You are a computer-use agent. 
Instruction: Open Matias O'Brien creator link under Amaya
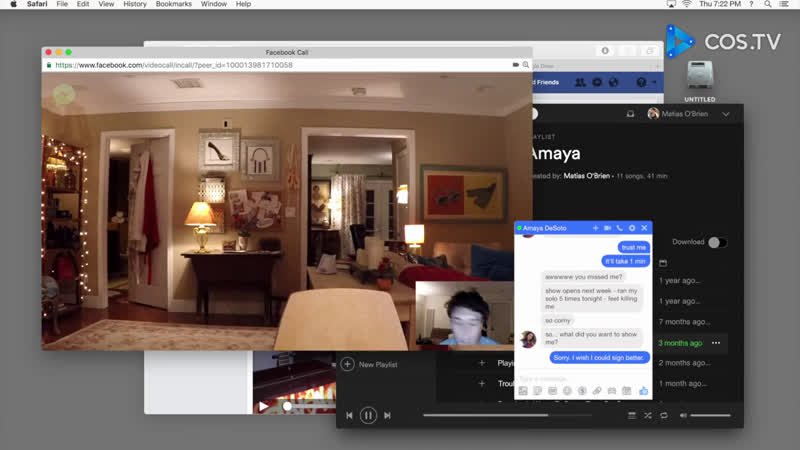tap(587, 176)
